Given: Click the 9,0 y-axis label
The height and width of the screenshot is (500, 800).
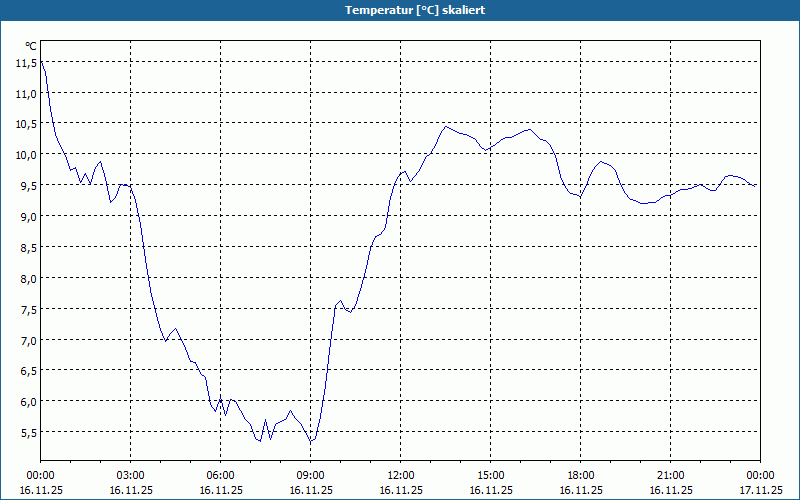Looking at the screenshot, I should 29,217.
